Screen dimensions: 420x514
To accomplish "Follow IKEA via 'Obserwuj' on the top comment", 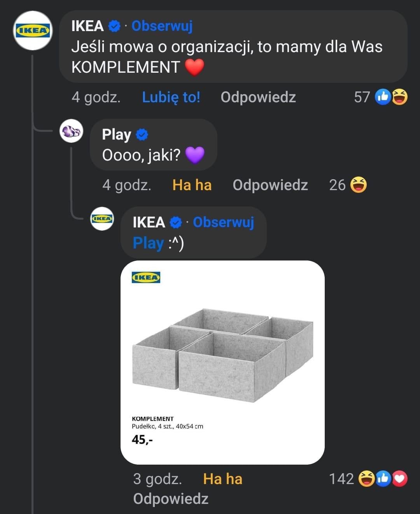I will 162,26.
